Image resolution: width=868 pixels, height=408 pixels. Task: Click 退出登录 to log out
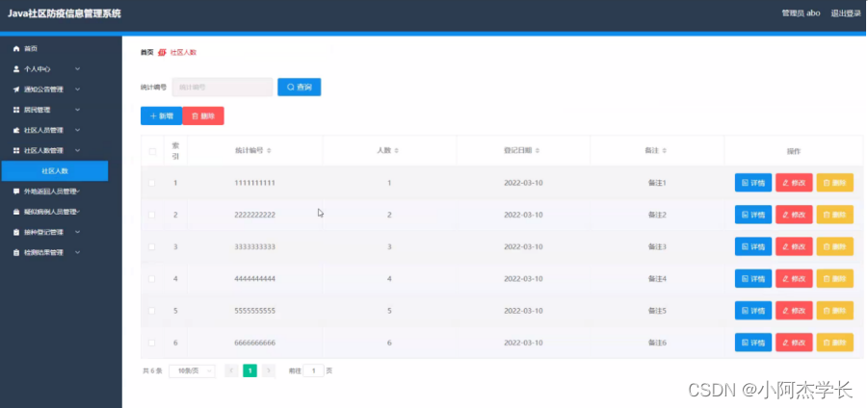coord(845,13)
